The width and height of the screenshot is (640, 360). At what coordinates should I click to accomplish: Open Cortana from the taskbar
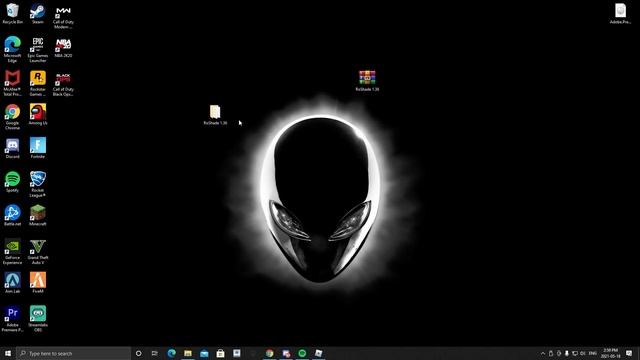(x=138, y=353)
